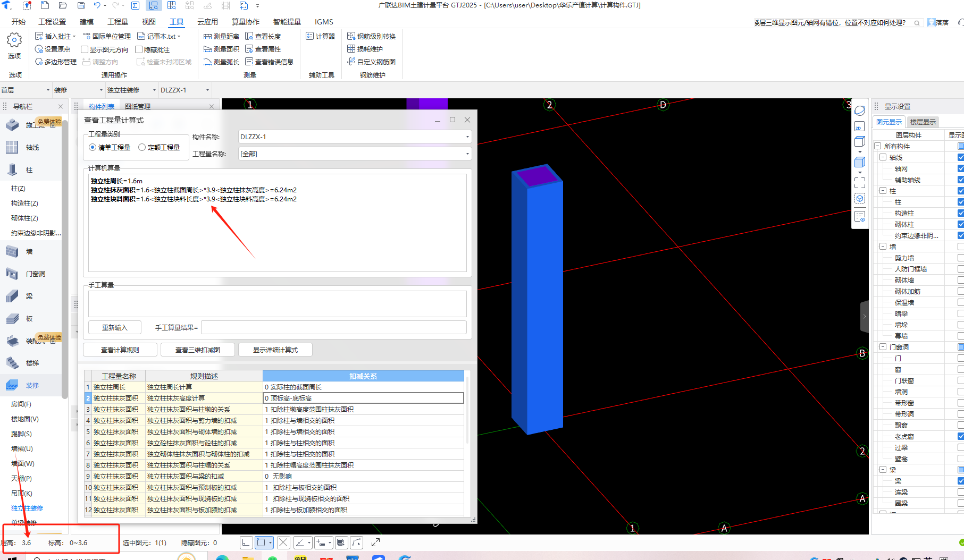
Task: Click the undo icon in title toolbar
Action: (97, 5)
